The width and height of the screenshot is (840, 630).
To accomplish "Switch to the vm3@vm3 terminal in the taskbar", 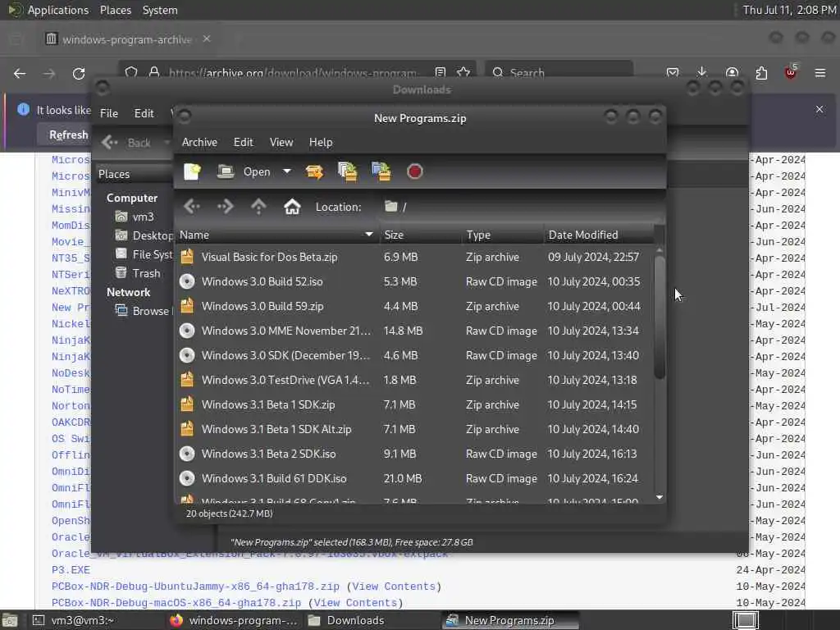I will pos(75,620).
